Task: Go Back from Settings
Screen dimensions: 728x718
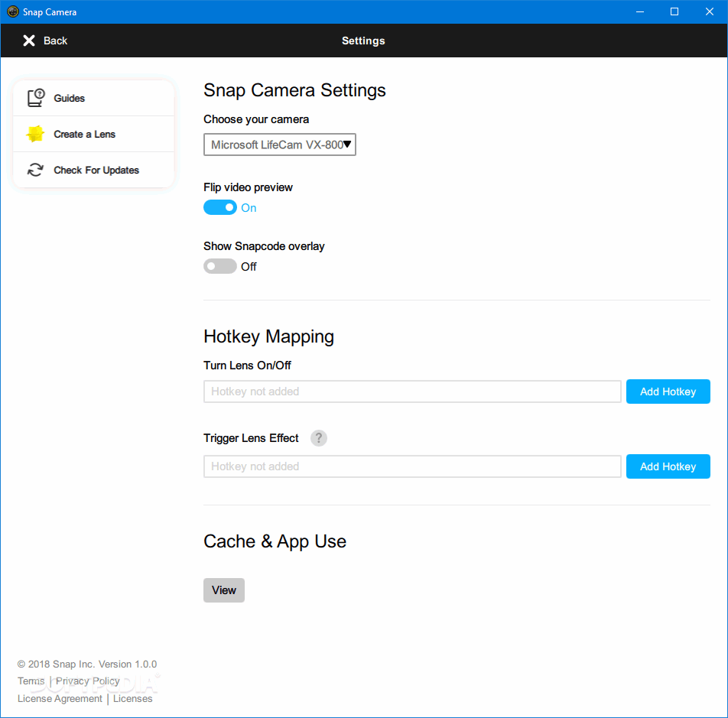Action: click(45, 41)
